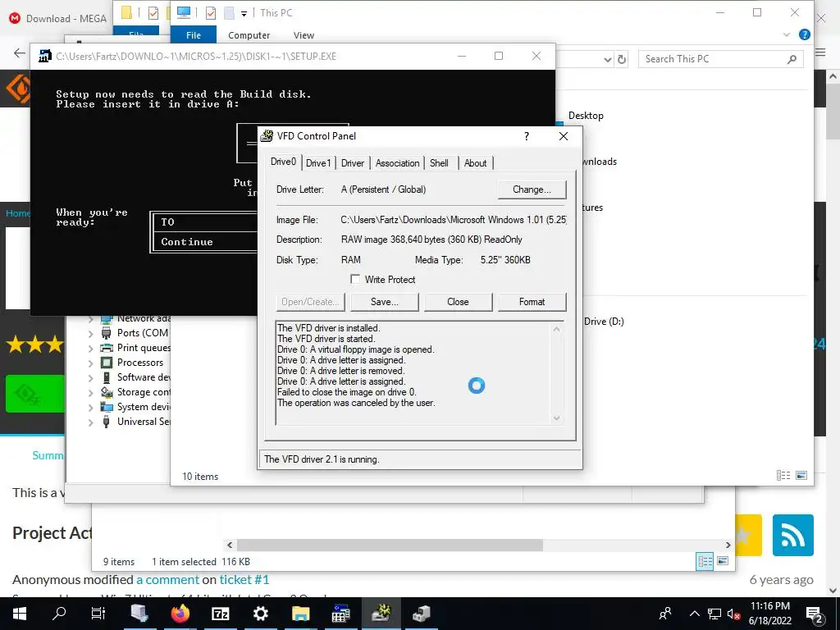Screen dimensions: 840x630
Task: Click the VFD Control Panel help question mark
Action: pyautogui.click(x=527, y=136)
